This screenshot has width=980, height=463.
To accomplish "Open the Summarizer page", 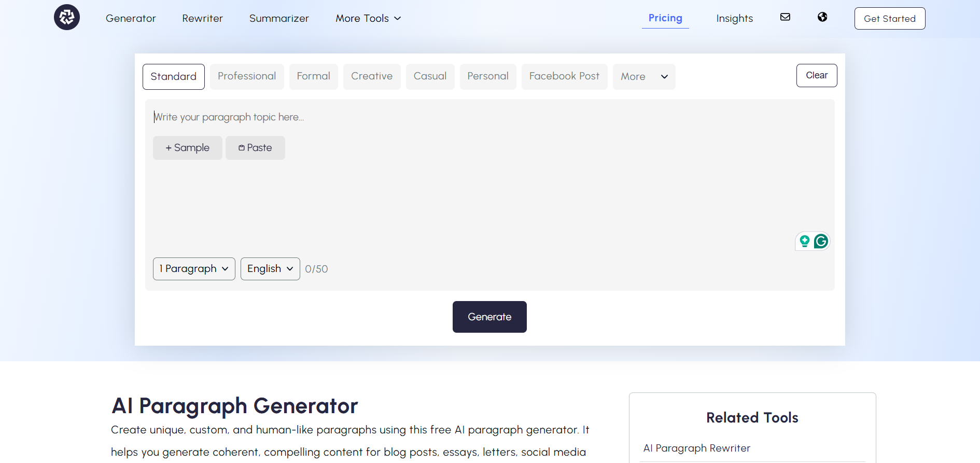I will (279, 18).
